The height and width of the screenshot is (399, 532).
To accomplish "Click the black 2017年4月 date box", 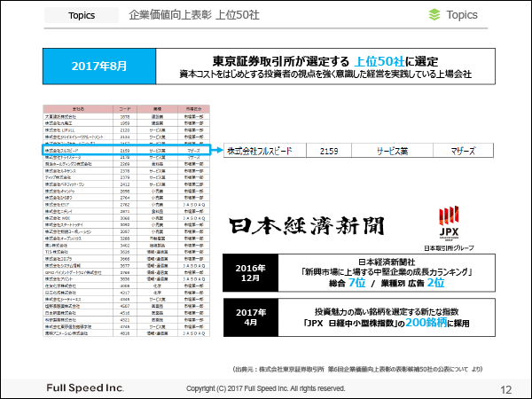I will click(x=251, y=317).
